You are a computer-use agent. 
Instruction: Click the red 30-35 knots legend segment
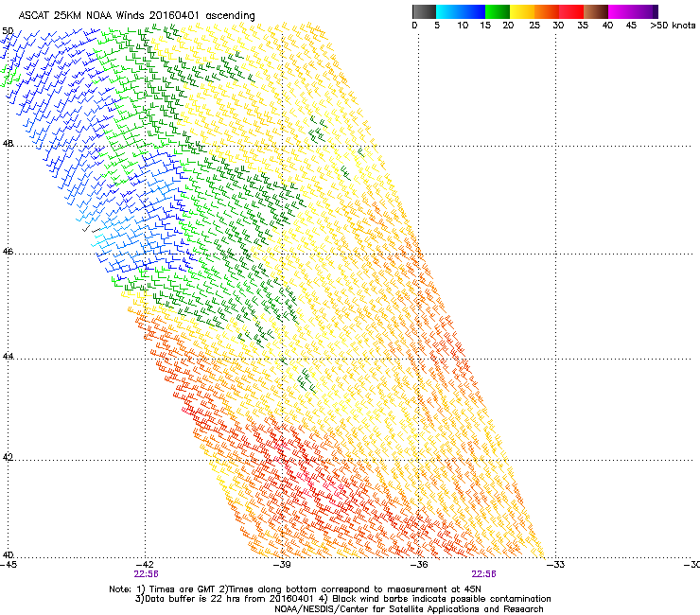click(x=571, y=11)
